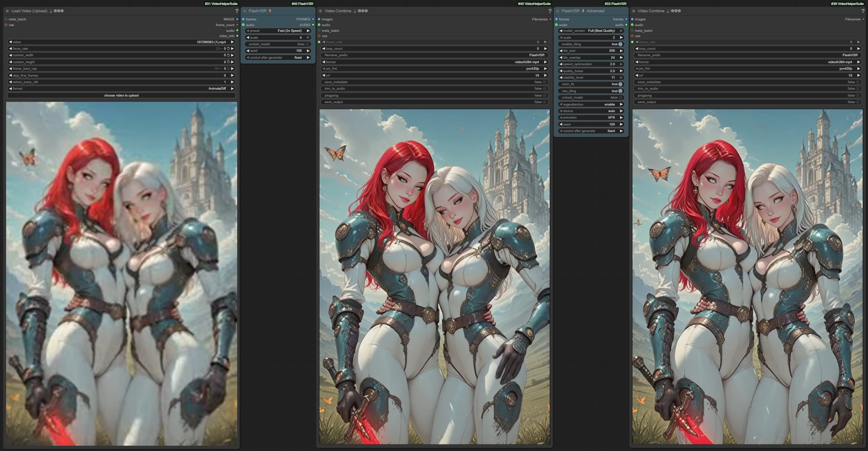Disable enable_tiling in FlashVSR Advanced
Image resolution: width=868 pixels, height=451 pixels.
619,44
